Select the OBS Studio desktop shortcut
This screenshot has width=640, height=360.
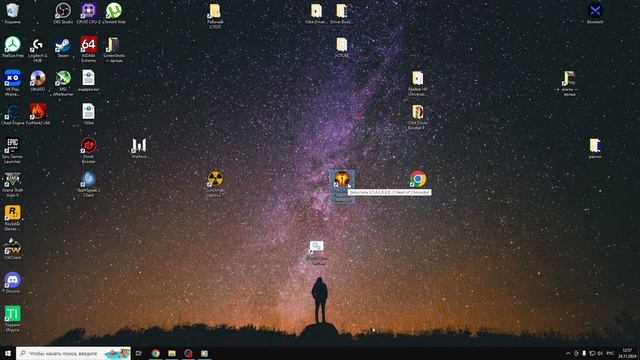63,13
